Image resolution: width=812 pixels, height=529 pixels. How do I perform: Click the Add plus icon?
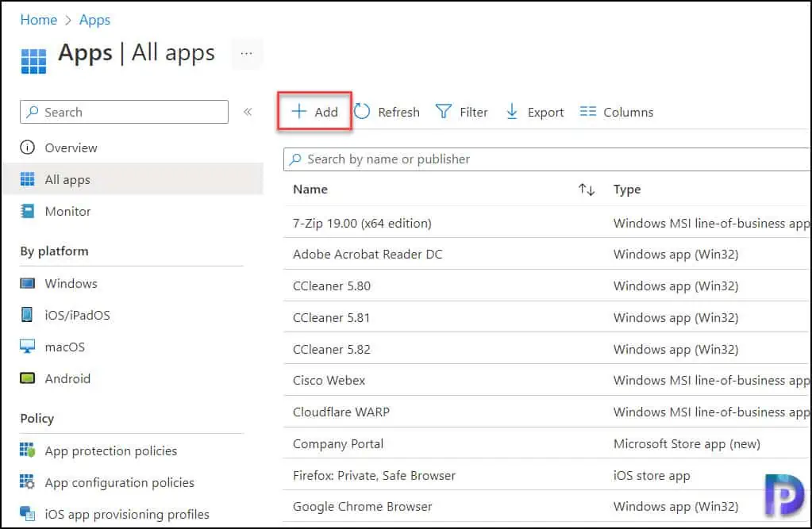click(298, 111)
